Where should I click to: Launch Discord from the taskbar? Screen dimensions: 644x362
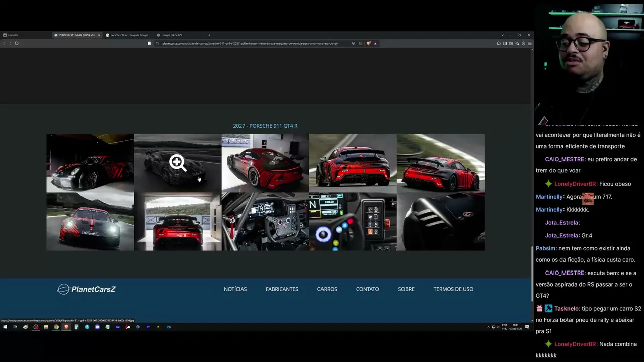(x=97, y=327)
